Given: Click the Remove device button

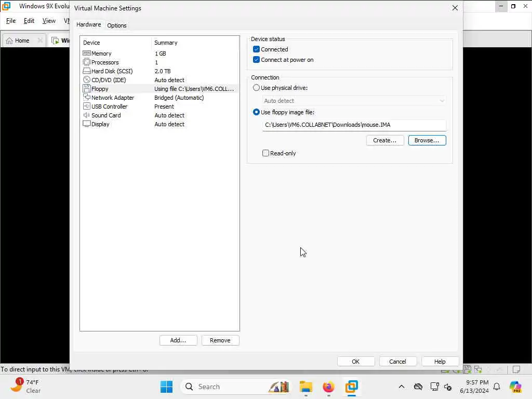Looking at the screenshot, I should pos(220,340).
